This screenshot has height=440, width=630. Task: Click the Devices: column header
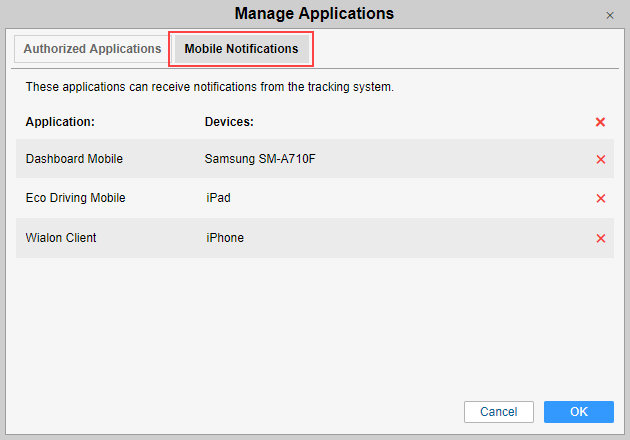coord(229,122)
